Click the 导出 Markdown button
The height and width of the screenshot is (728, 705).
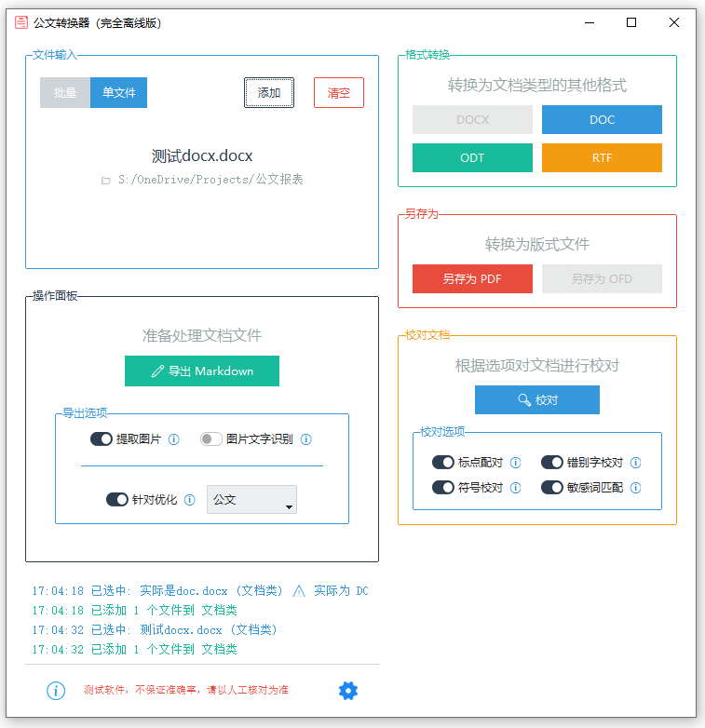tap(202, 371)
